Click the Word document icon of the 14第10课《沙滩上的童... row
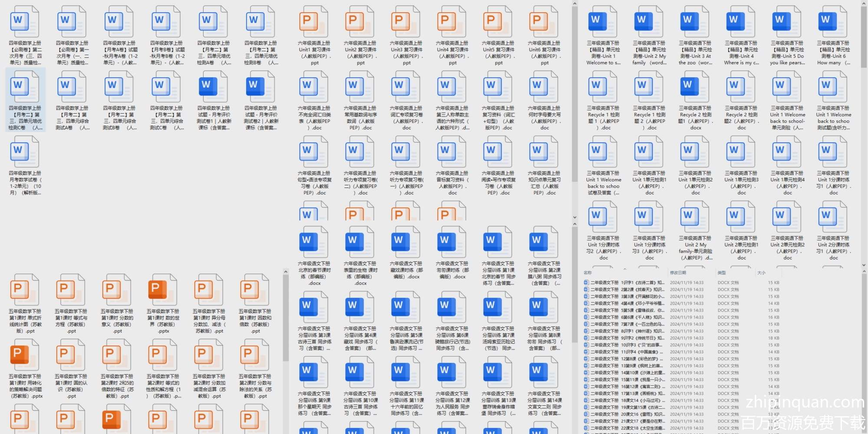The image size is (868, 434). (x=586, y=373)
